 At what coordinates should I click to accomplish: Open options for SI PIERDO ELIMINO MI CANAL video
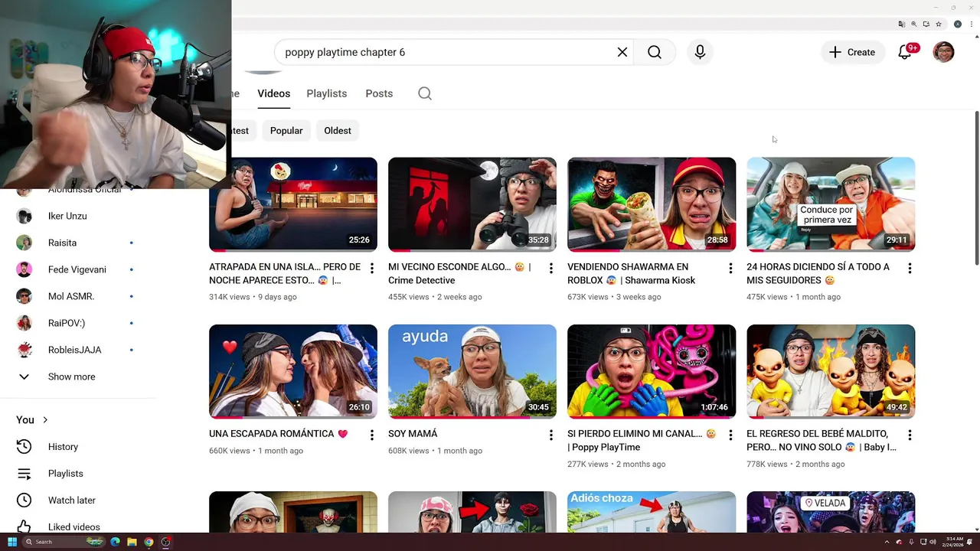click(730, 435)
